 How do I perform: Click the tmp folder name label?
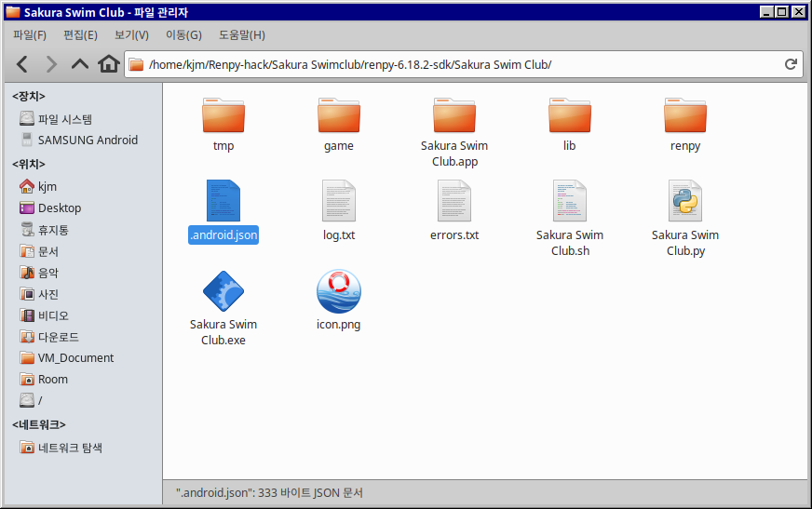tap(223, 146)
